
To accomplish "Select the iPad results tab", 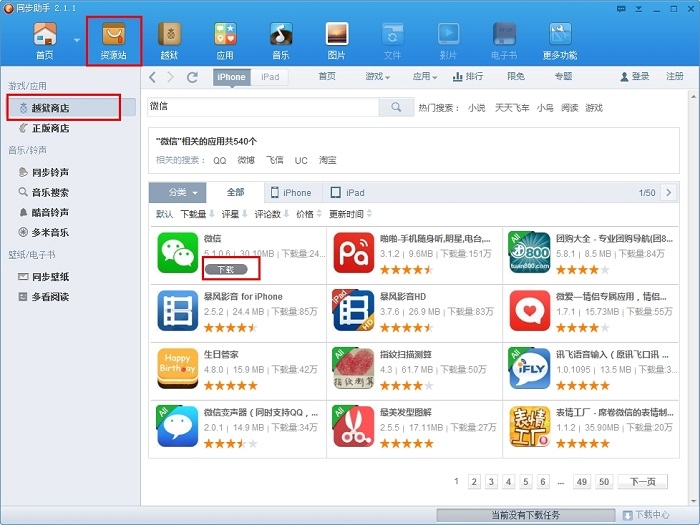I will (x=348, y=192).
